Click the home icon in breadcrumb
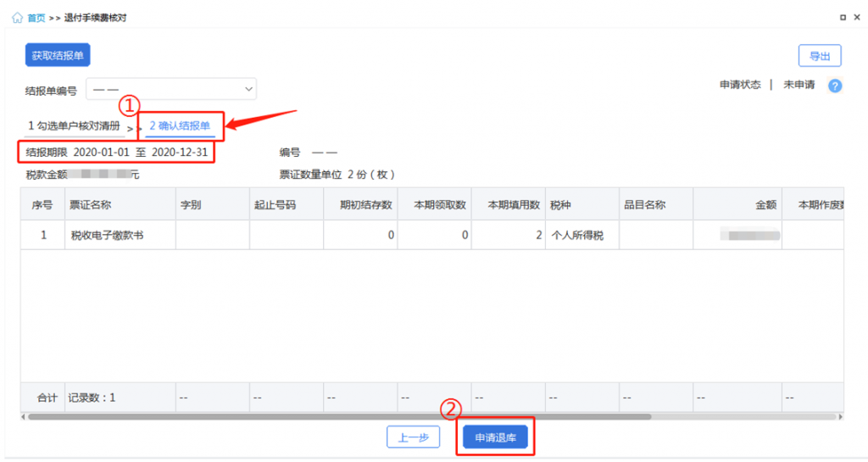The height and width of the screenshot is (462, 868). point(17,18)
